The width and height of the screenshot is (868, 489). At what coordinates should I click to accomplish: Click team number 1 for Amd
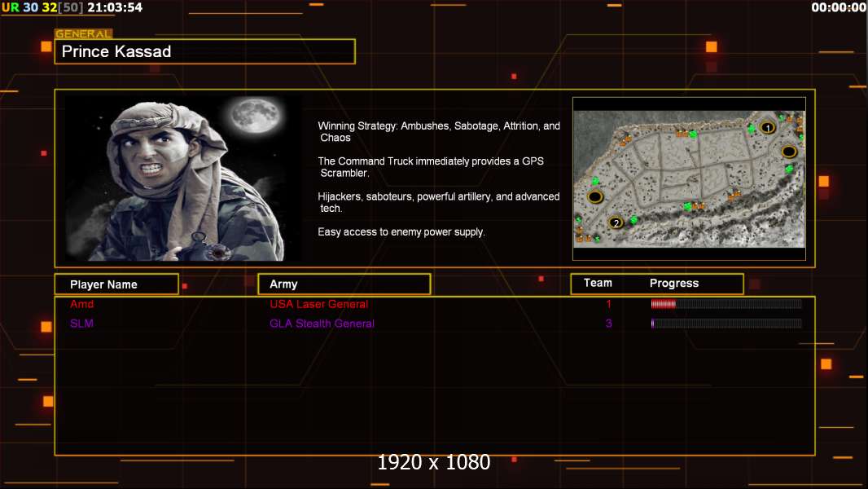pos(608,304)
